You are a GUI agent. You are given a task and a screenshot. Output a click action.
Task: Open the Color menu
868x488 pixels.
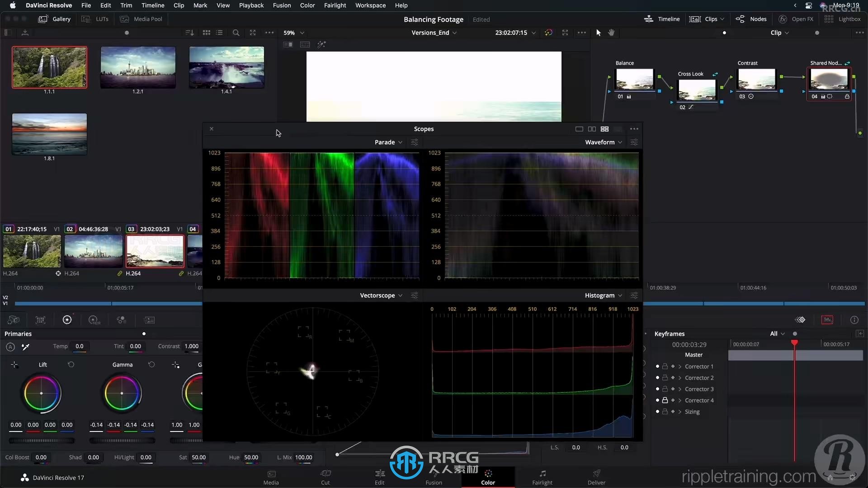pyautogui.click(x=307, y=5)
